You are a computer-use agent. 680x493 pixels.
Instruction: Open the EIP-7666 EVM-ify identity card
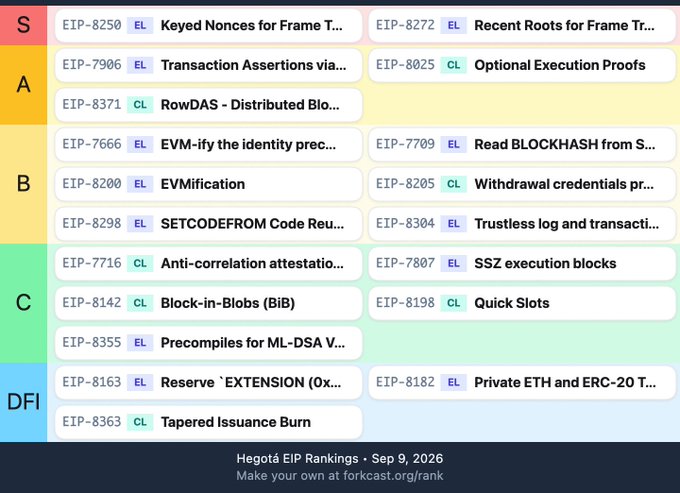[x=209, y=144]
